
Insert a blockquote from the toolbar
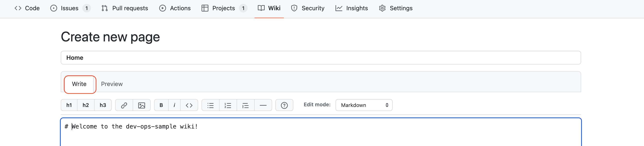click(x=245, y=105)
